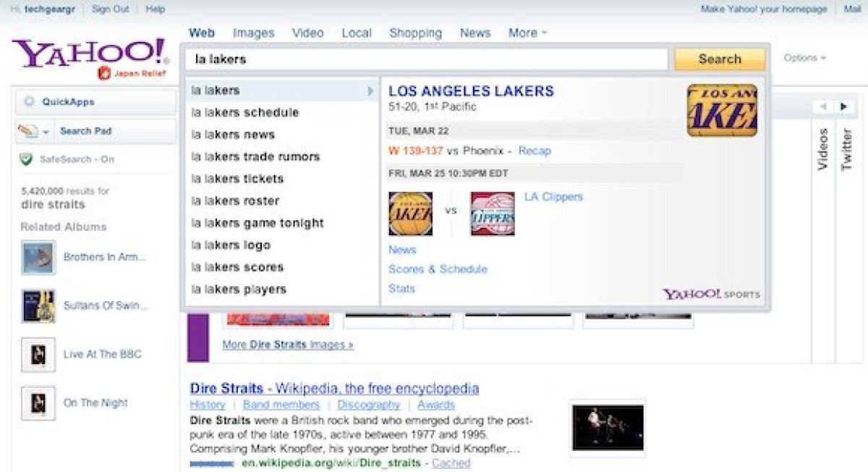Select 'la lakers schedule' suggestion
This screenshot has width=868, height=472.
click(x=281, y=112)
